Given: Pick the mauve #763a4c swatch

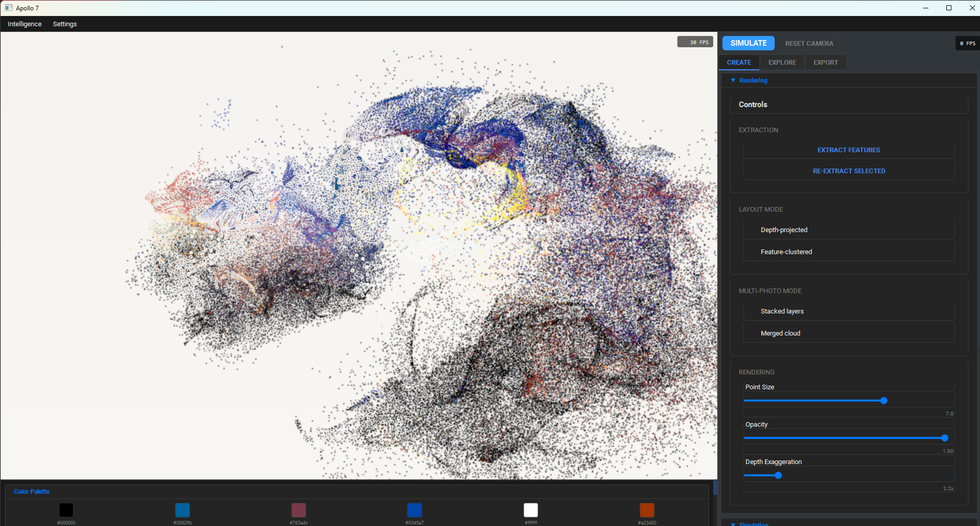Looking at the screenshot, I should click(x=299, y=510).
